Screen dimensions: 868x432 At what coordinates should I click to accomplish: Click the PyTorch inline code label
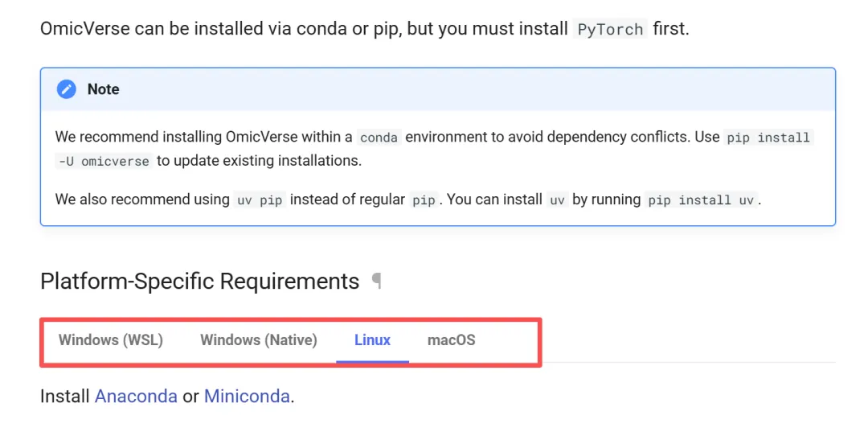coord(611,30)
